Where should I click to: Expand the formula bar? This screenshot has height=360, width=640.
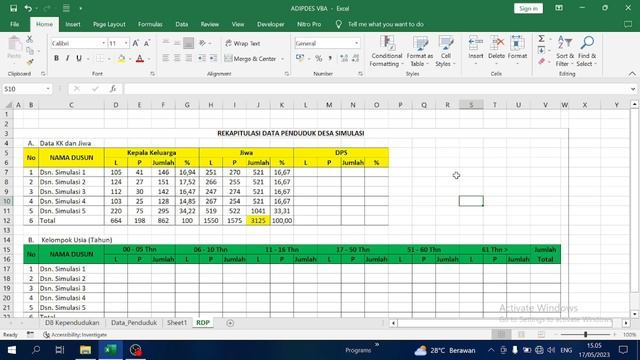[633, 89]
